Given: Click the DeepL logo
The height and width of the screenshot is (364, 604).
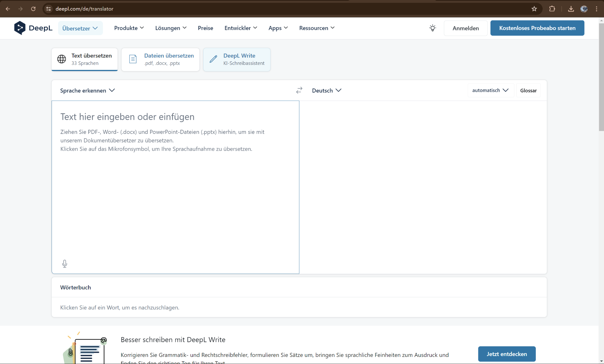Looking at the screenshot, I should pos(33,28).
